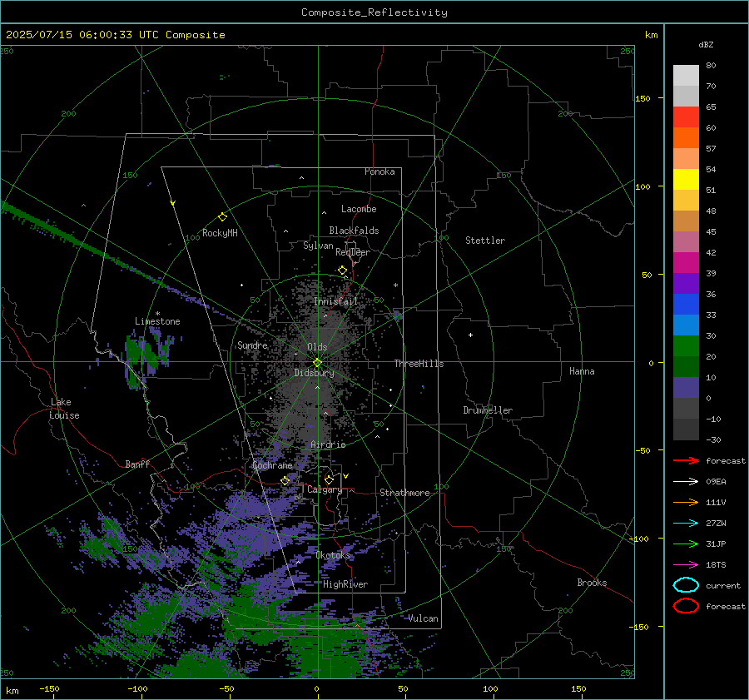Click the dBZ legend heading
Screen dimensions: 749x700
pyautogui.click(x=706, y=45)
